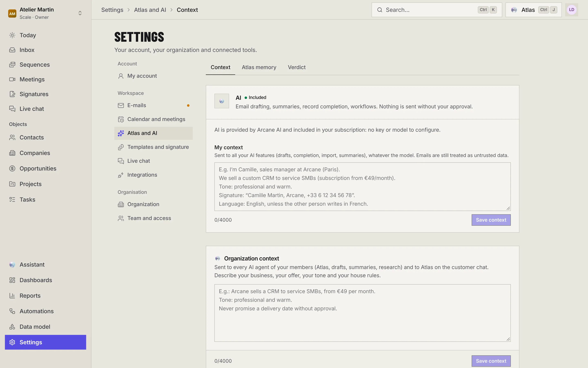Screen dimensions: 588x368
Task: Click Atlas and AI in breadcrumb
Action: point(150,10)
